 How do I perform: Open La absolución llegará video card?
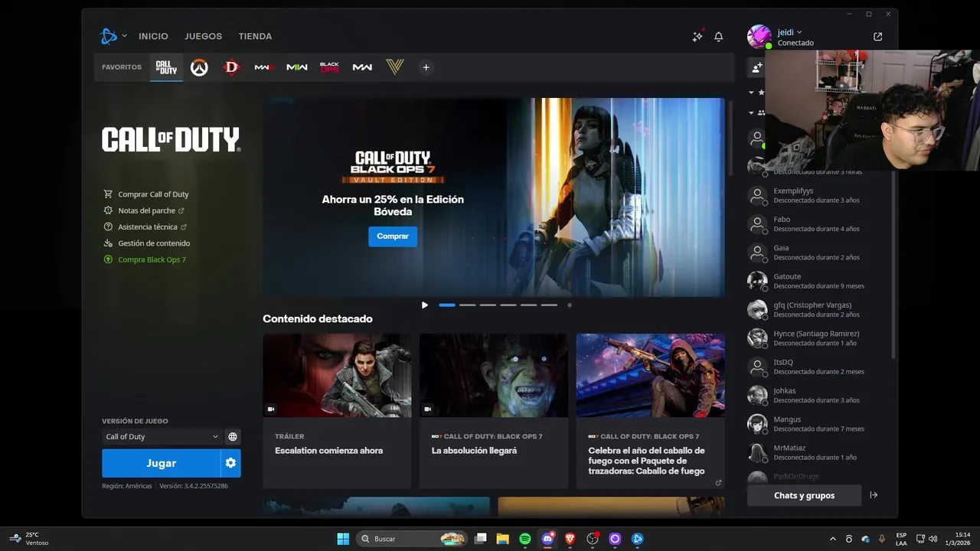(494, 411)
